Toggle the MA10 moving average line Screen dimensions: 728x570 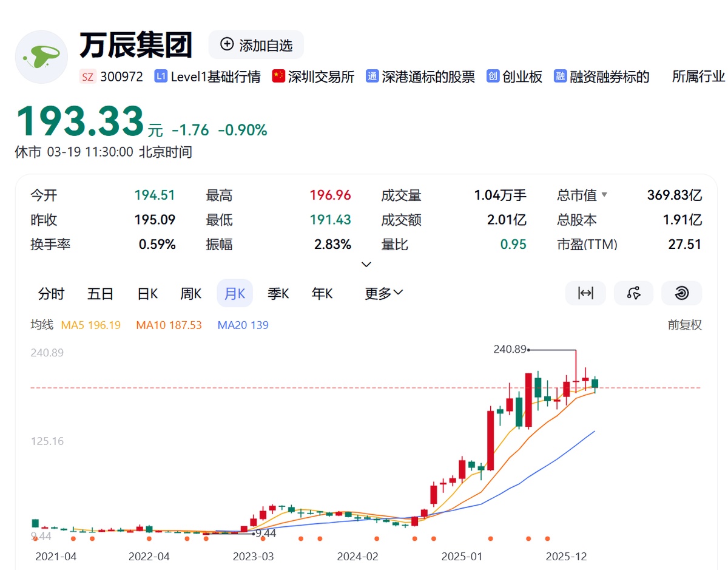coord(169,325)
